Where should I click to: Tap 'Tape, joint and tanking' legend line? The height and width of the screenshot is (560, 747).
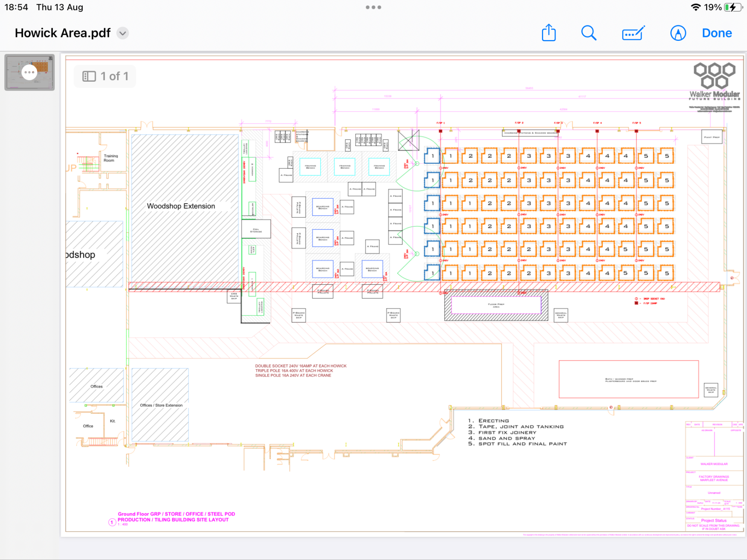[516, 427]
